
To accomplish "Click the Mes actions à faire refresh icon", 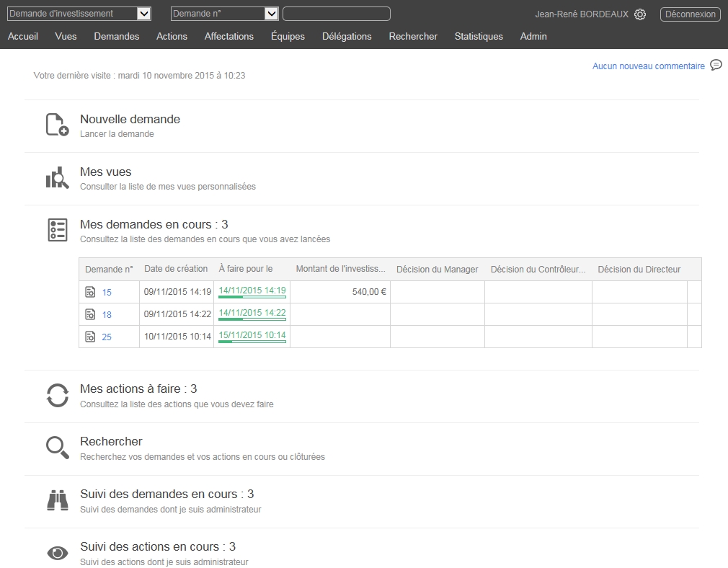I will pyautogui.click(x=57, y=395).
